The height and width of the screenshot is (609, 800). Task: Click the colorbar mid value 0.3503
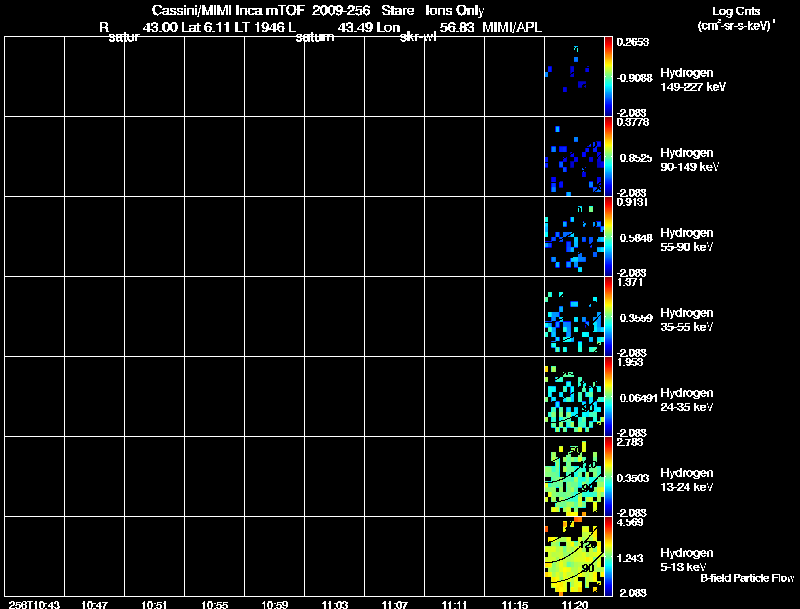click(634, 478)
